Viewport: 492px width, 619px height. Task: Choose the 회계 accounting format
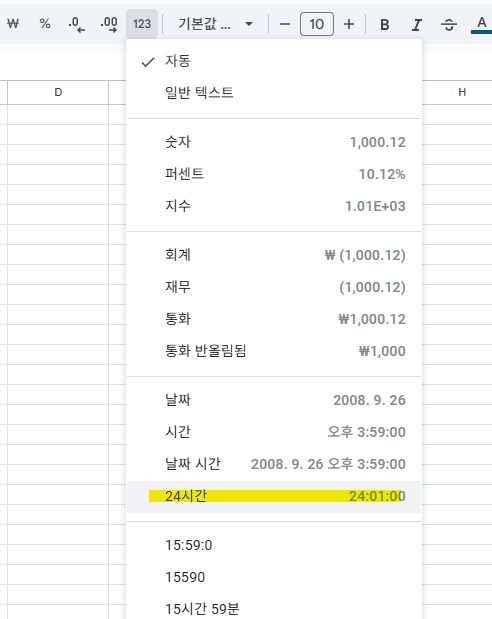(274, 255)
